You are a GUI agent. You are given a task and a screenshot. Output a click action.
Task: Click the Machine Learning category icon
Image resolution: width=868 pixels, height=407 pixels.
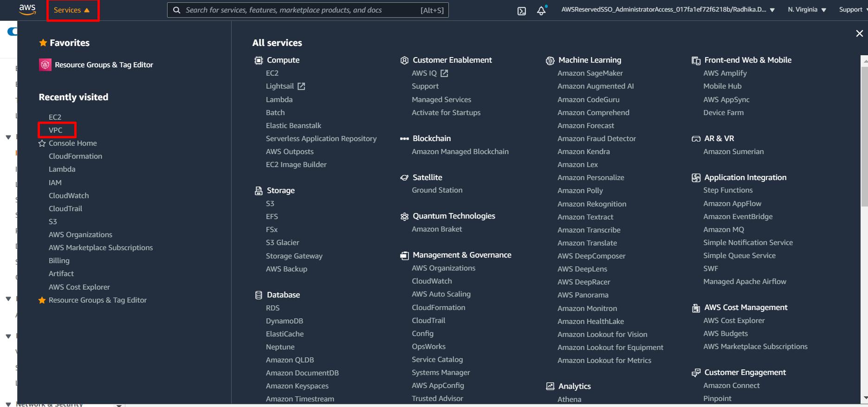point(550,60)
